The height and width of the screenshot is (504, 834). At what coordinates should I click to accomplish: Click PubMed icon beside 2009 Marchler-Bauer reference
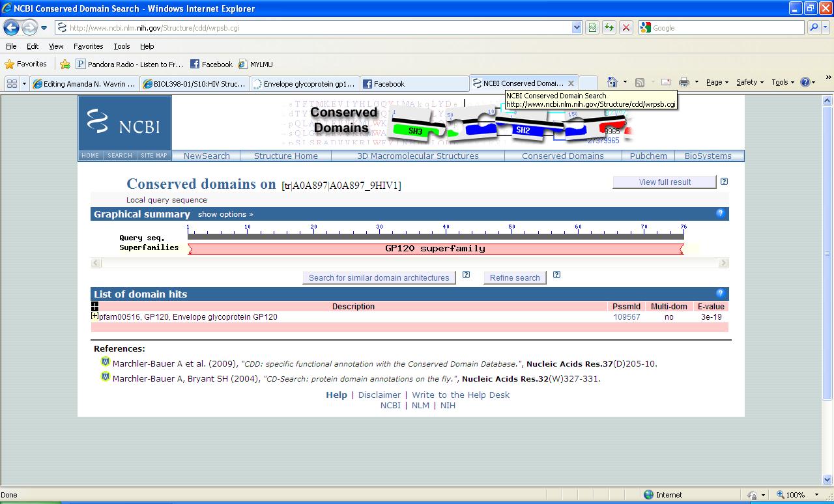pyautogui.click(x=105, y=362)
